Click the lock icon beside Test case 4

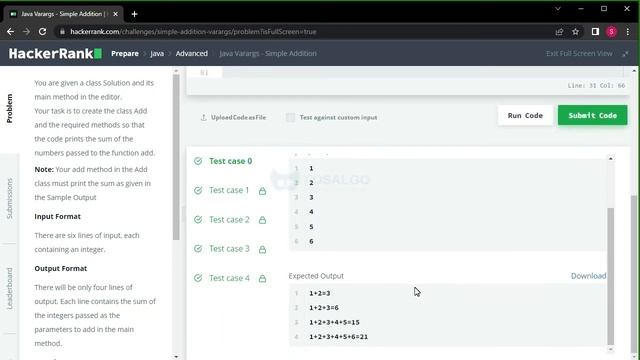click(262, 278)
